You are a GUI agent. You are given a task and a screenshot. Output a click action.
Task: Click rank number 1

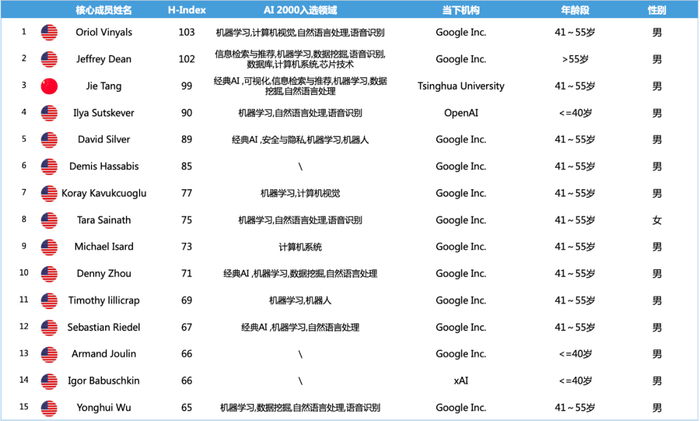24,32
